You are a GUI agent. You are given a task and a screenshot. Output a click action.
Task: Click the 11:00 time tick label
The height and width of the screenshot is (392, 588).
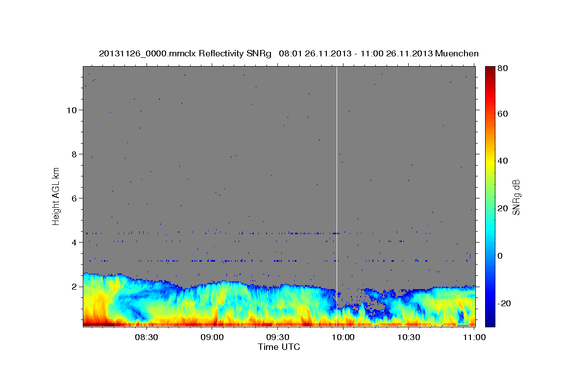click(x=474, y=337)
